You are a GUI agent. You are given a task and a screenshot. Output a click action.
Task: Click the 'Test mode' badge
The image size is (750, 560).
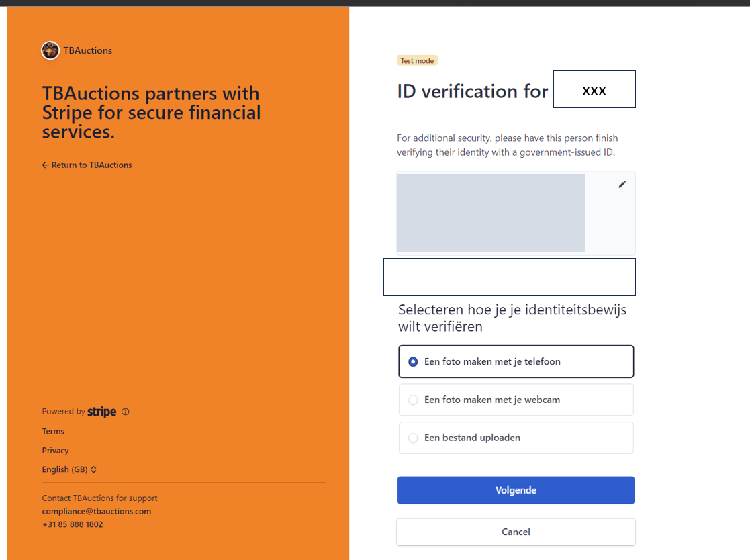pyautogui.click(x=417, y=60)
